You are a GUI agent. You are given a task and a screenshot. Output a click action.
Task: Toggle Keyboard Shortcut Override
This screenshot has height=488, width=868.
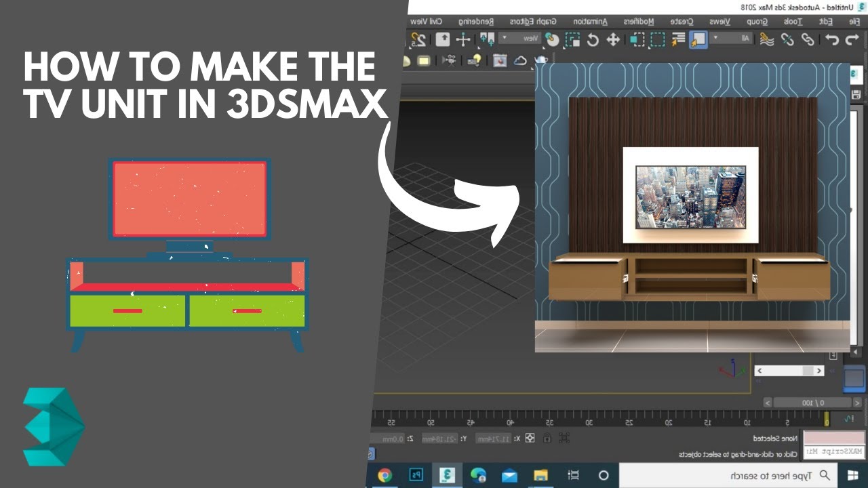pos(443,39)
